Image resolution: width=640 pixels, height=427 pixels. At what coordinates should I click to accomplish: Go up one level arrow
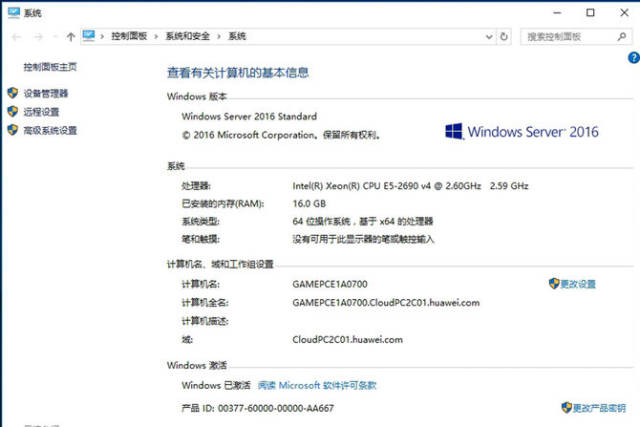[71, 37]
